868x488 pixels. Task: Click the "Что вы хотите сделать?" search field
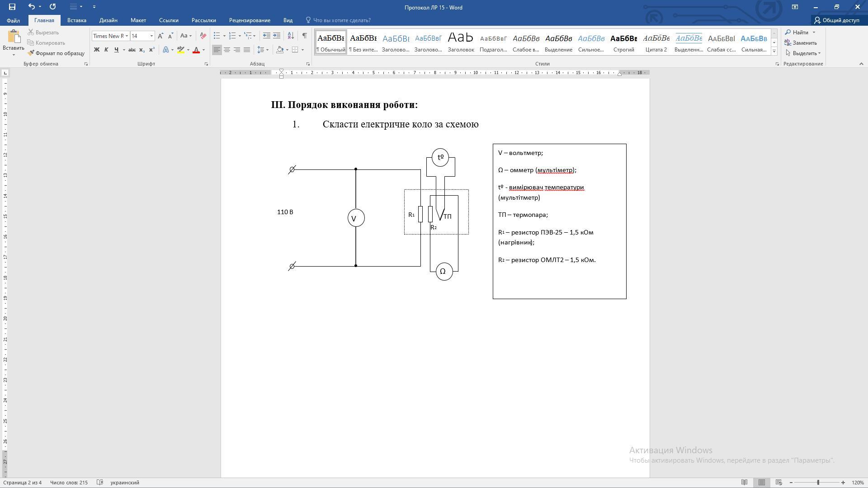342,20
